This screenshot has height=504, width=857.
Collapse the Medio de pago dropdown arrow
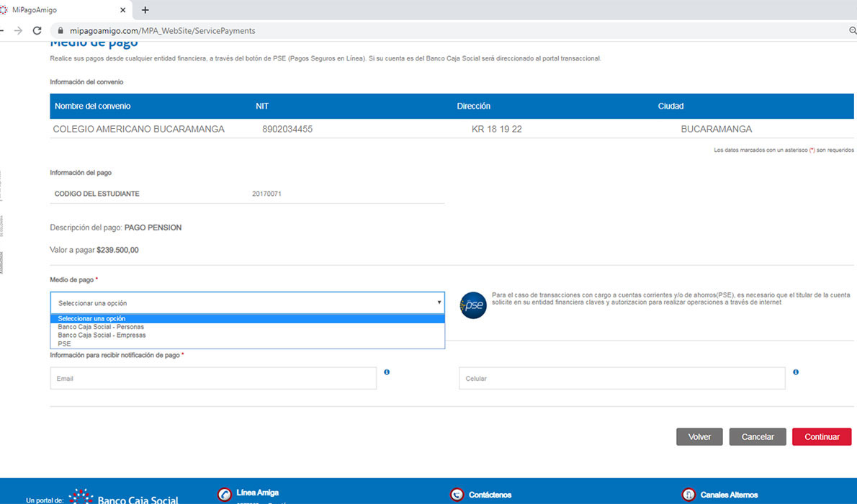439,303
